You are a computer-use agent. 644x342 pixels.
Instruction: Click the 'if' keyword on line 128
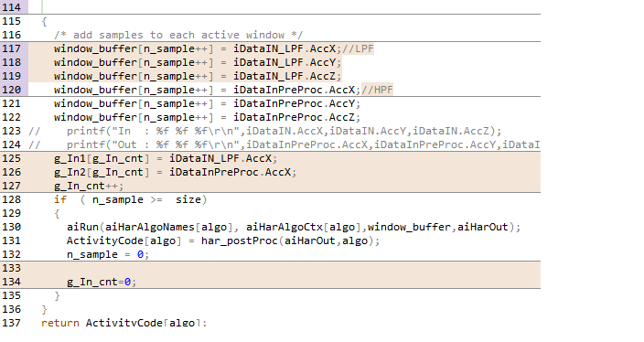pyautogui.click(x=60, y=199)
